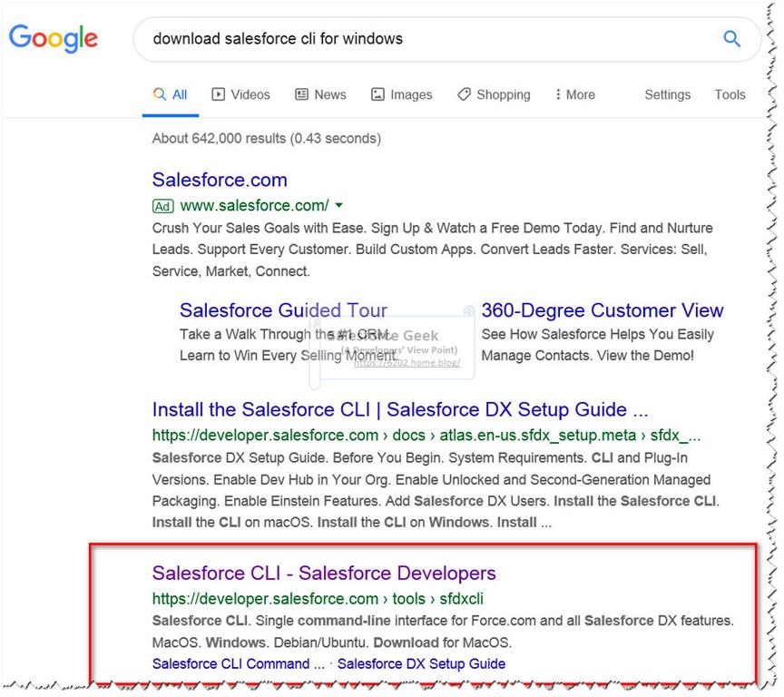Open the More search categories menu

(574, 94)
